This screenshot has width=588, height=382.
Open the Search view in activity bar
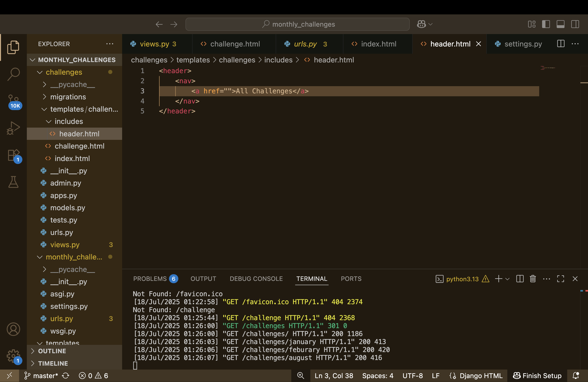(x=13, y=74)
